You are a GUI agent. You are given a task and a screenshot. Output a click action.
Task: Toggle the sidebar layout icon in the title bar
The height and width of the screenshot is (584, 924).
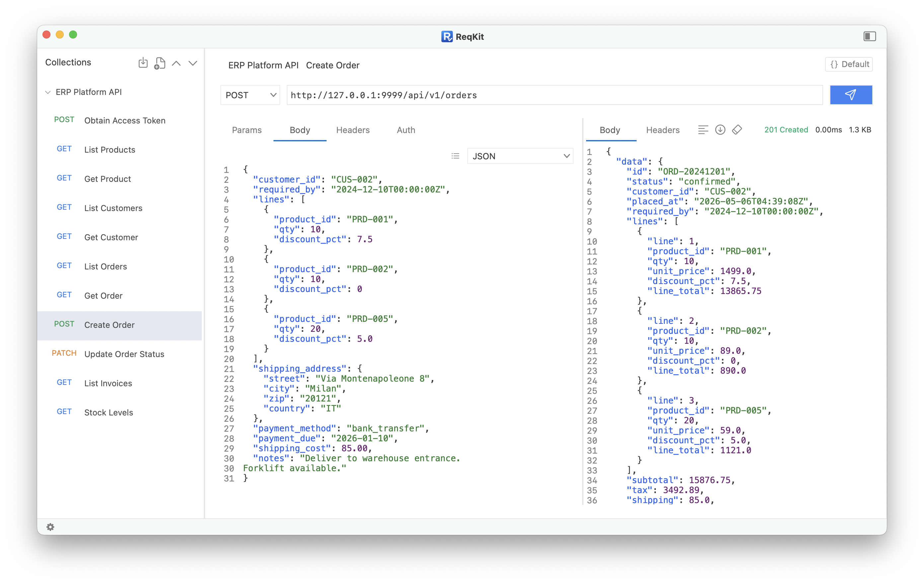coord(870,36)
